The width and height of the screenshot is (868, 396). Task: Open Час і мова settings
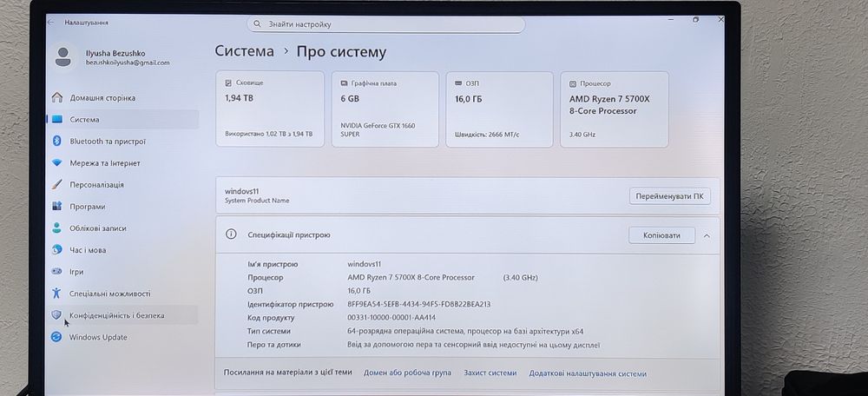(88, 250)
